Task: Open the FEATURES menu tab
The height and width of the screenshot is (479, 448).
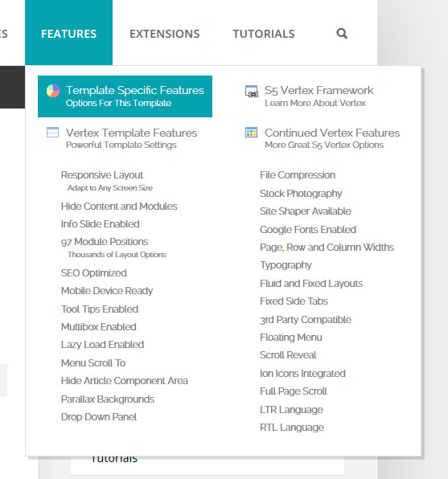Action: (x=69, y=33)
